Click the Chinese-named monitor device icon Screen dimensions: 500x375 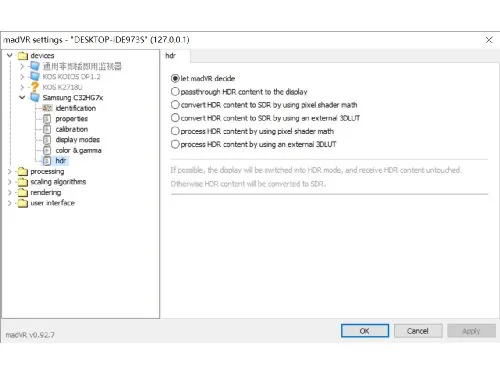tap(35, 66)
